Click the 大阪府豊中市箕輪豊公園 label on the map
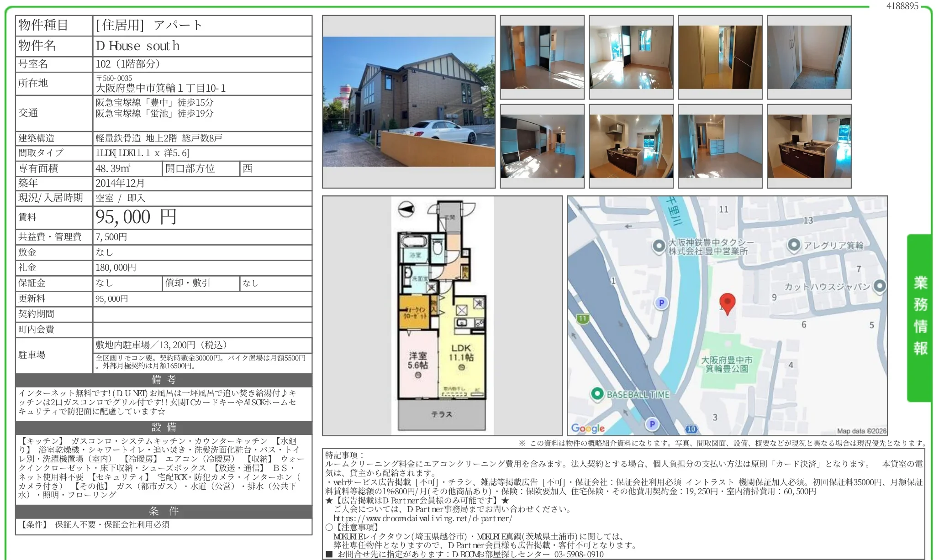This screenshot has width=939, height=560. click(x=727, y=364)
